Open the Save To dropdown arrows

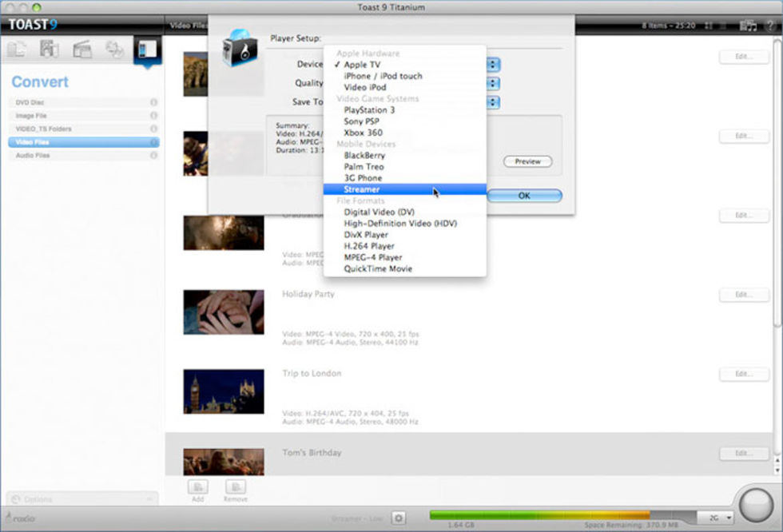494,102
